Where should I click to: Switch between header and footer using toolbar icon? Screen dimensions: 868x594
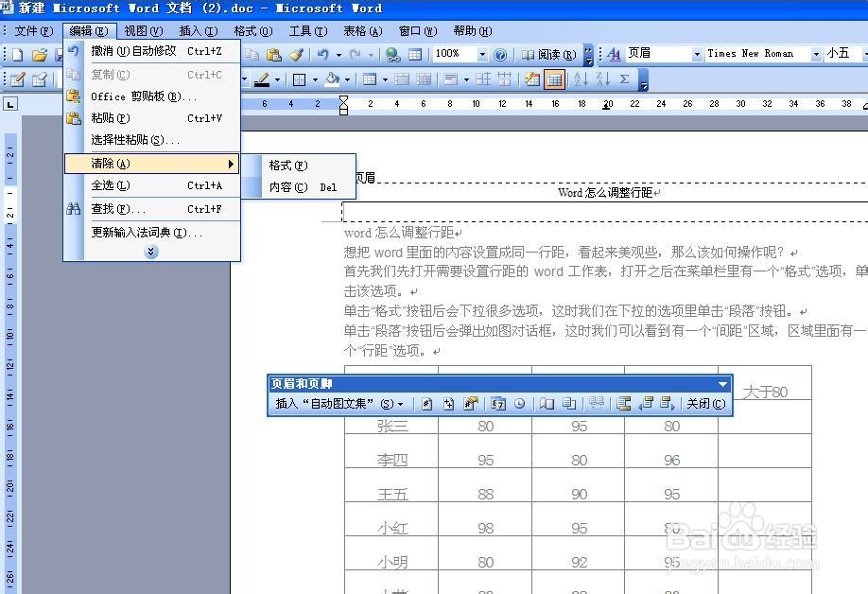click(x=623, y=404)
